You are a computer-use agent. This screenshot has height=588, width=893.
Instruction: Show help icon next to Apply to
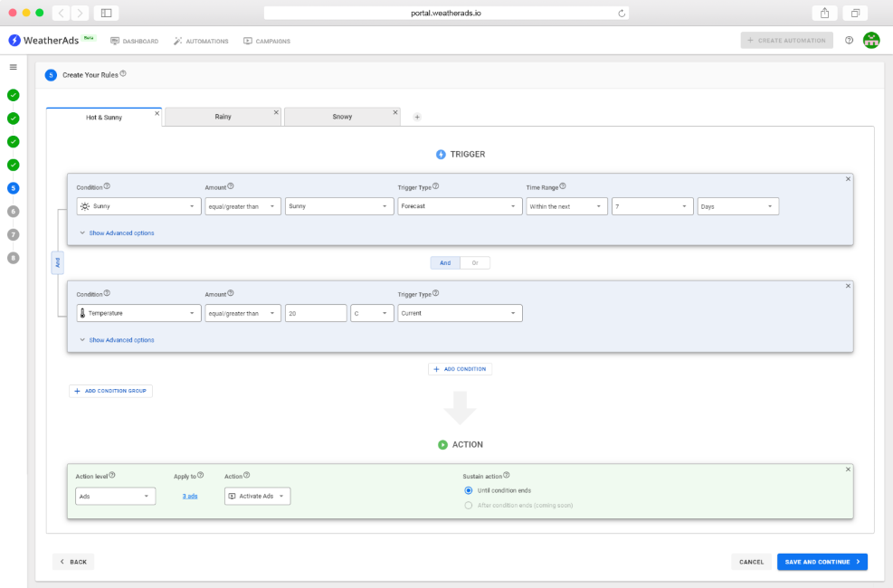pyautogui.click(x=201, y=475)
